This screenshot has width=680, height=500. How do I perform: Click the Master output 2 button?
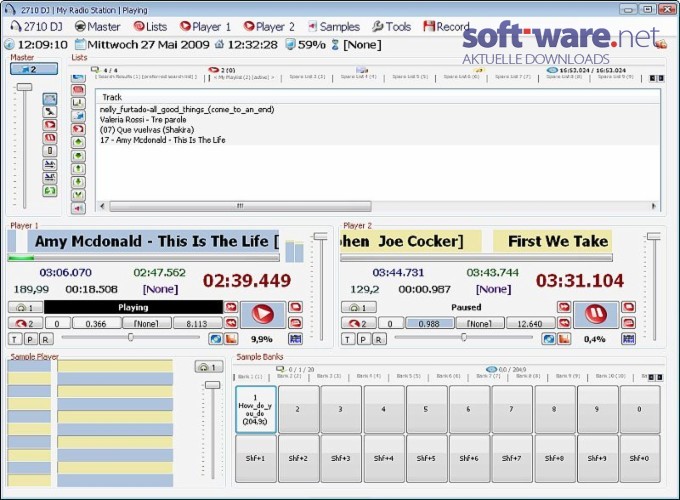(34, 69)
